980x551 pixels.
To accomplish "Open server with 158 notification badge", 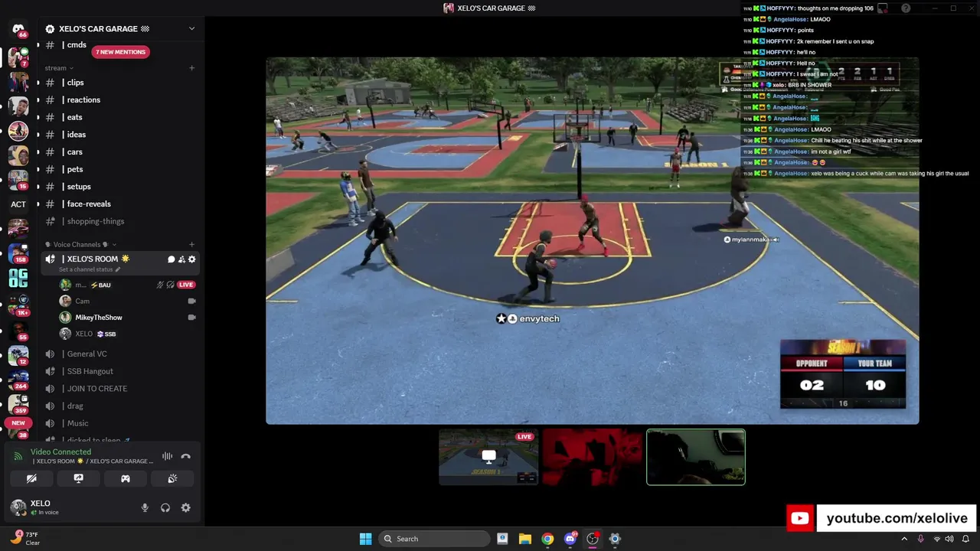I will point(18,253).
